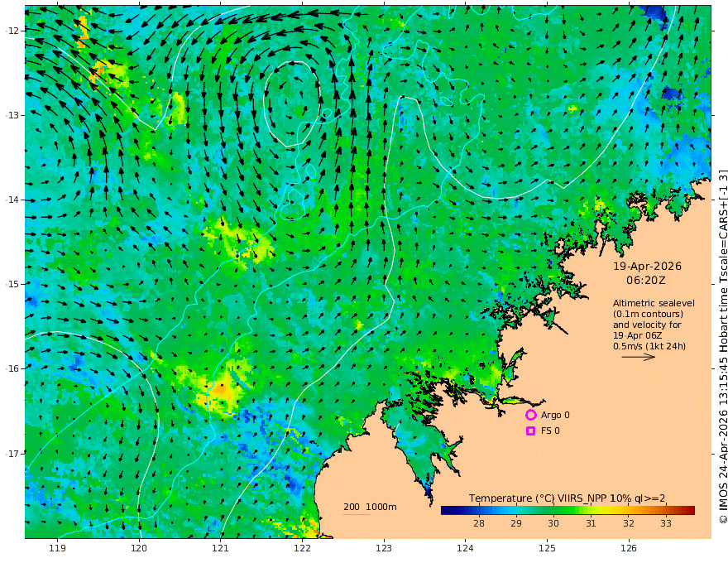
Task: Click longitude label 122 on bottom axis
Action: [x=302, y=549]
